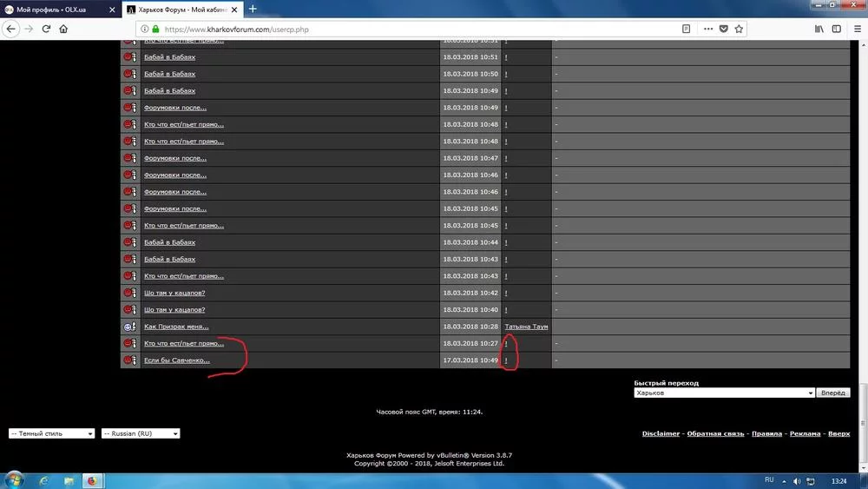Click the "!" link on the 18.03.2018 10:40 row
Image resolution: width=868 pixels, height=489 pixels.
pos(506,310)
